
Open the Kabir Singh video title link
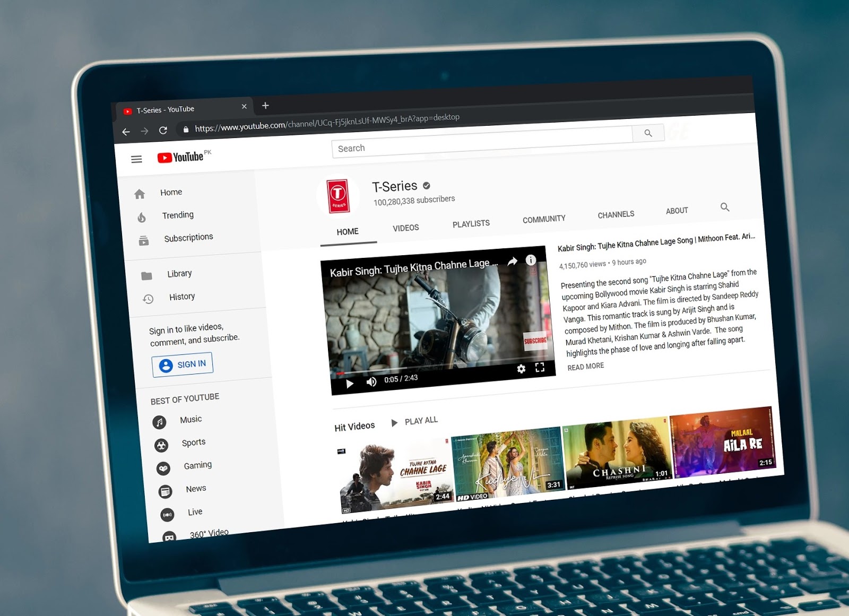pos(656,242)
